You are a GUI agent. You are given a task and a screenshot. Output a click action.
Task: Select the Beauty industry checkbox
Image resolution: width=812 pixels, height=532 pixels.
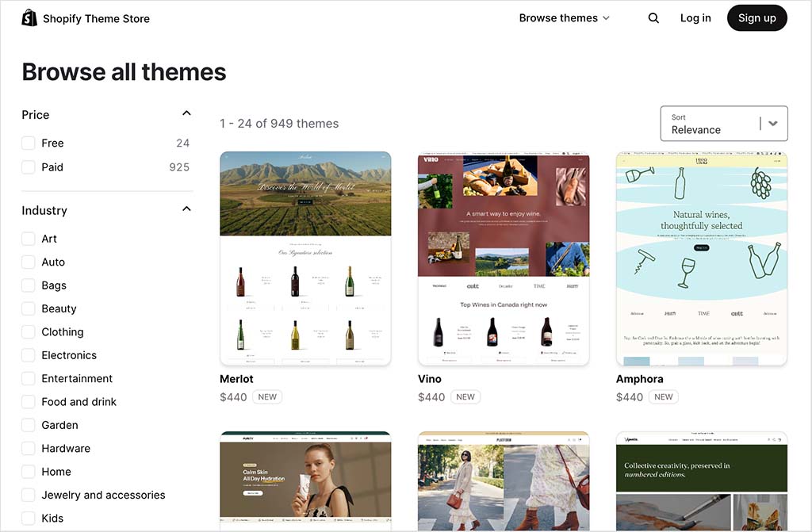click(29, 308)
